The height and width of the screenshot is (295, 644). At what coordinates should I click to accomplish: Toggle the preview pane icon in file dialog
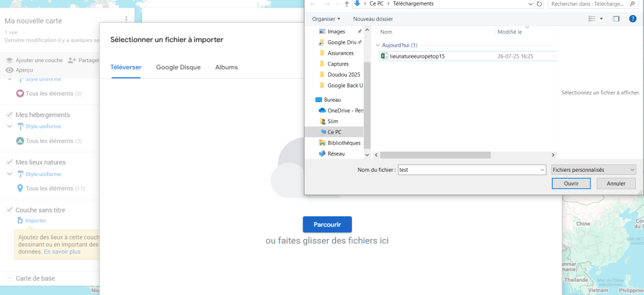click(x=616, y=19)
